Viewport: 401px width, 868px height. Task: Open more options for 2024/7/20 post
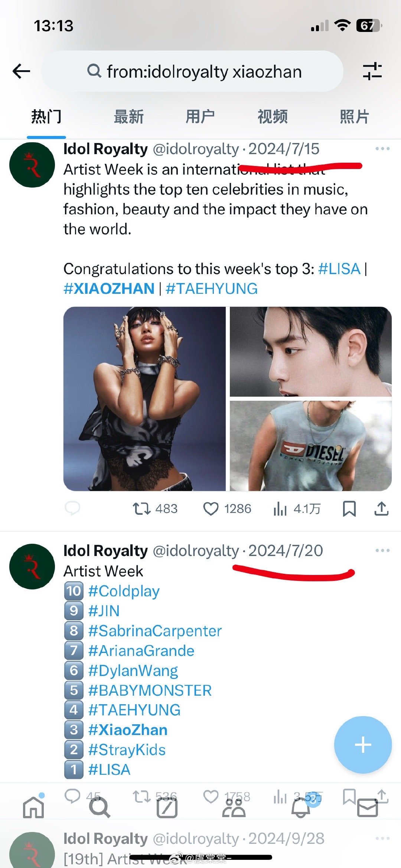tap(382, 550)
